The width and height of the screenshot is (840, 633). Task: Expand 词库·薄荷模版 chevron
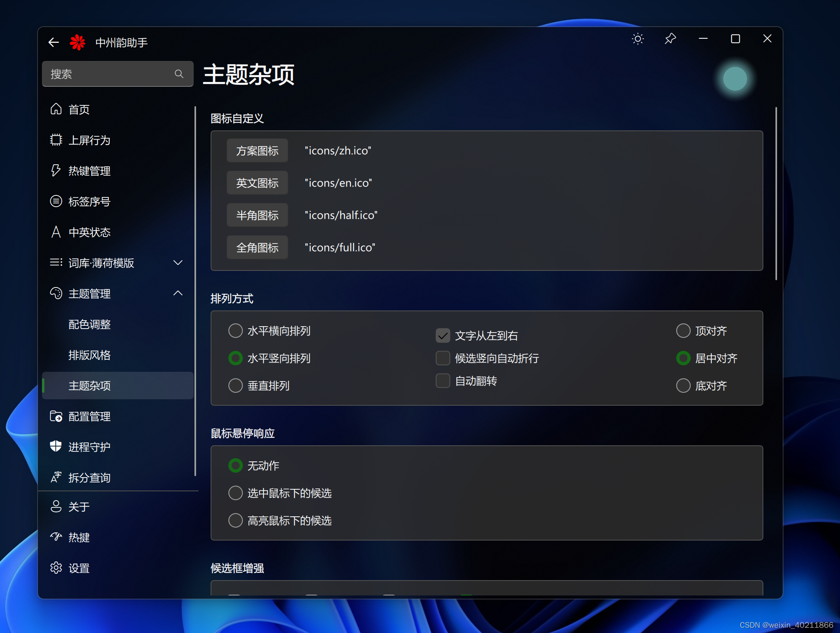pyautogui.click(x=178, y=262)
